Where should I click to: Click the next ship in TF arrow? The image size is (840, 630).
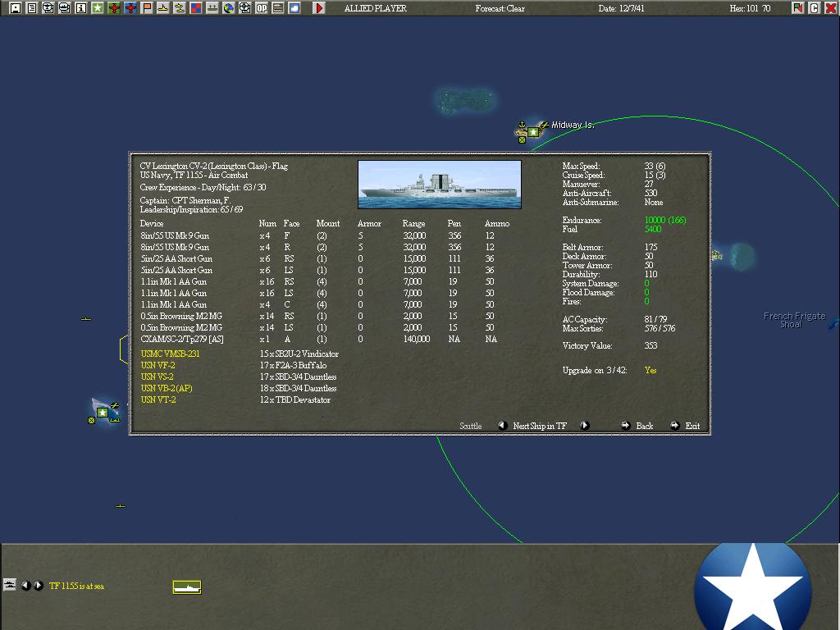click(x=584, y=426)
